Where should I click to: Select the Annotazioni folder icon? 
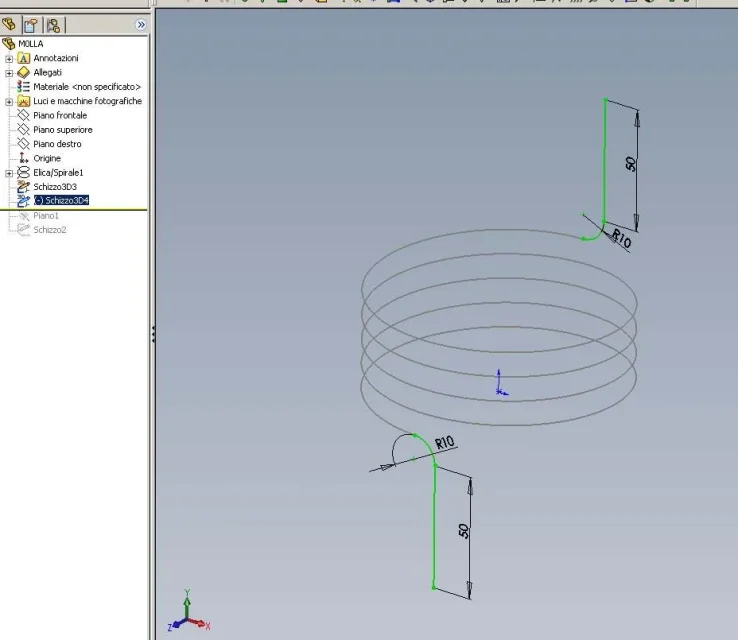click(x=24, y=58)
